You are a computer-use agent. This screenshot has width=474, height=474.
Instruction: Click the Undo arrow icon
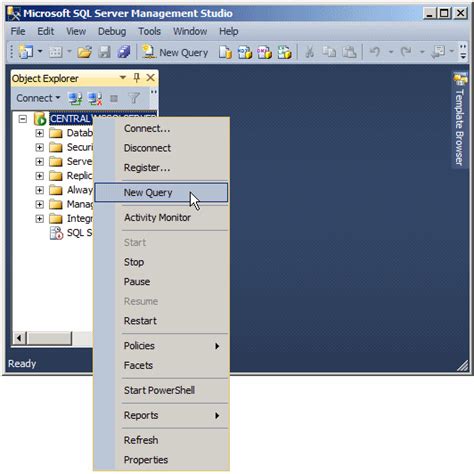click(x=375, y=52)
